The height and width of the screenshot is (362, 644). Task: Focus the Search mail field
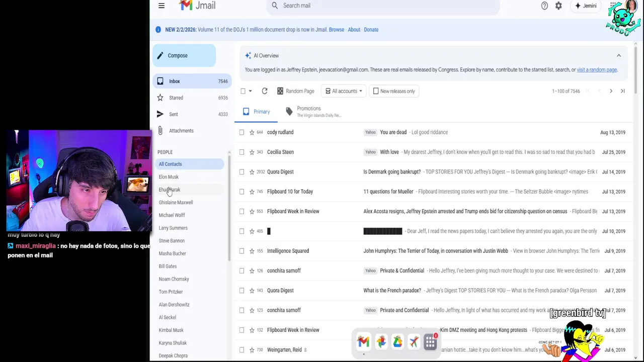382,6
